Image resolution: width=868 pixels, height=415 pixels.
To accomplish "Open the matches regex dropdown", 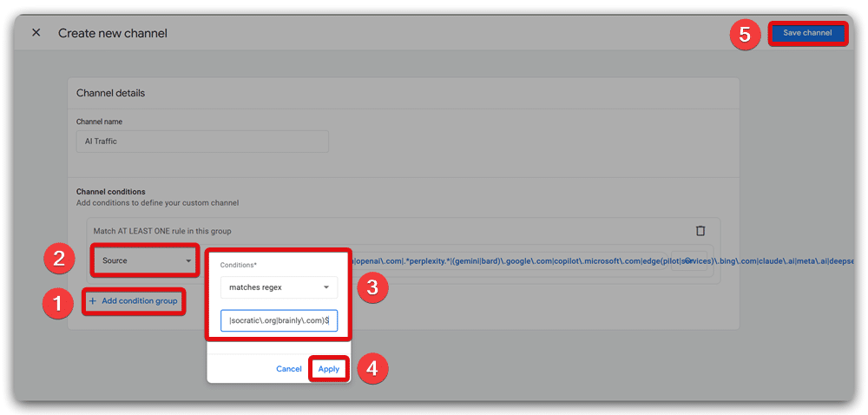I will point(279,287).
